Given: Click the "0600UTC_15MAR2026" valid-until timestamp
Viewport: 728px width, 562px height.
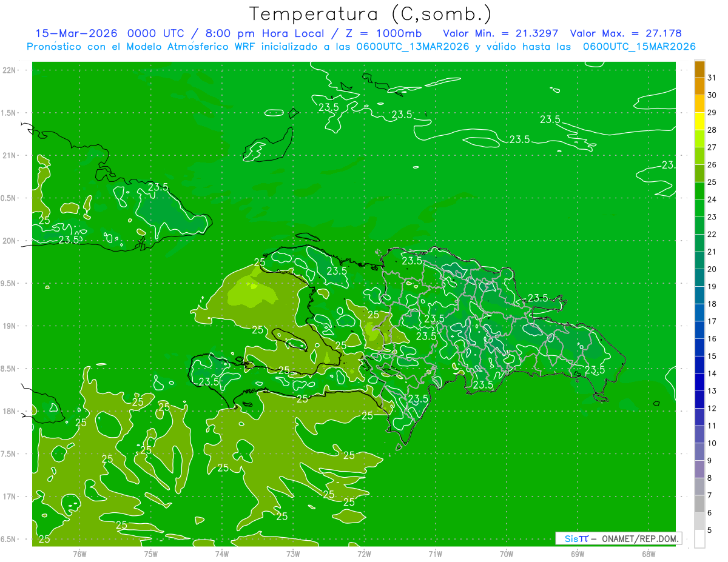Looking at the screenshot, I should pyautogui.click(x=639, y=47).
